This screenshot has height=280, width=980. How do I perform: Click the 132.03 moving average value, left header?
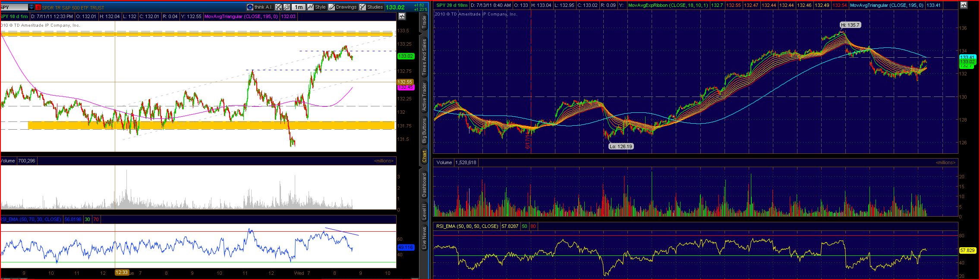click(288, 16)
